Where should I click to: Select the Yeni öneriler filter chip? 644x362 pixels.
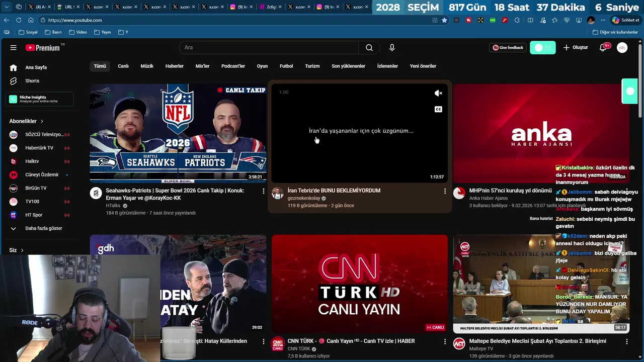pyautogui.click(x=423, y=66)
